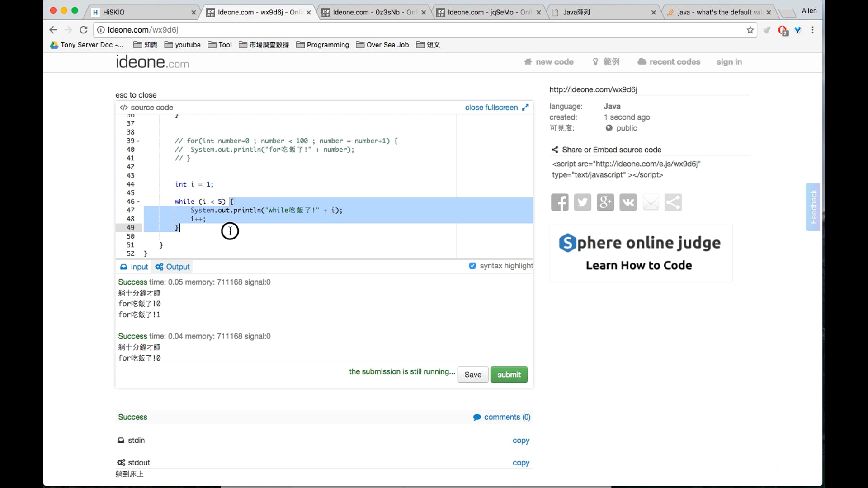
Task: Share code by email envelope icon
Action: pos(651,202)
